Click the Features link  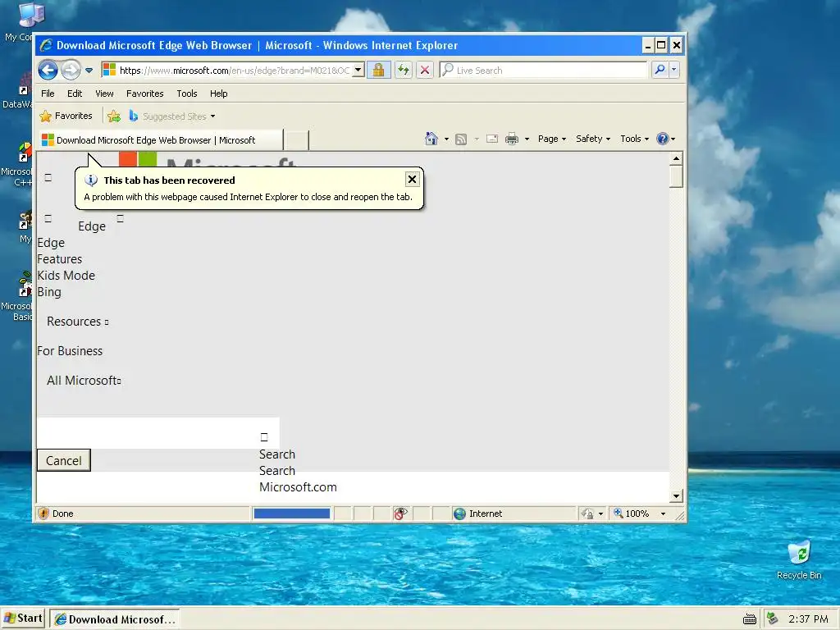click(x=59, y=259)
